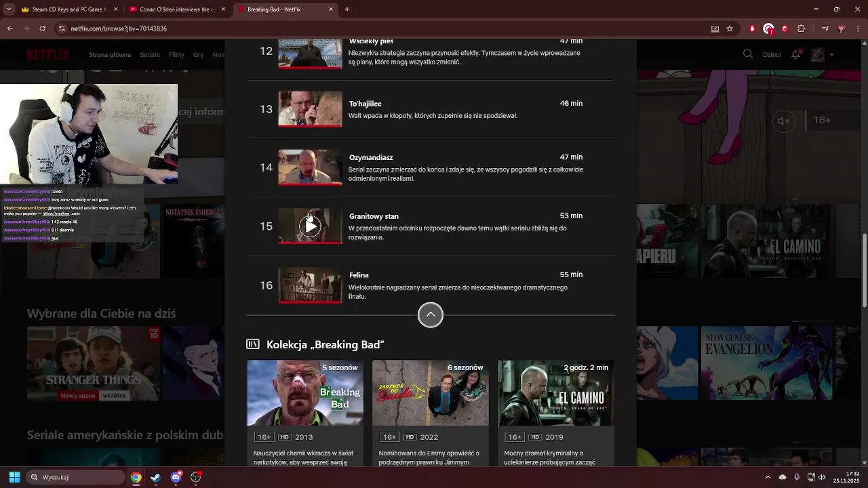The image size is (868, 488).
Task: Show hidden system tray icons
Action: (x=768, y=477)
